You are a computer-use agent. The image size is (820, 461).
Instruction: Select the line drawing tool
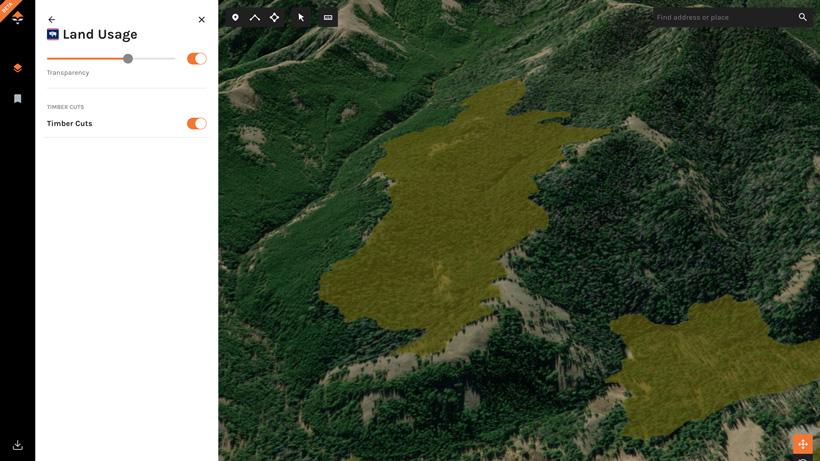pos(255,17)
